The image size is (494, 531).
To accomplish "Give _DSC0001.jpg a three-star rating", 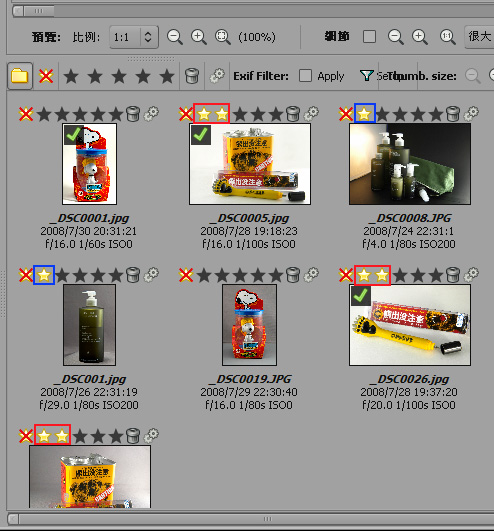I will [80, 114].
